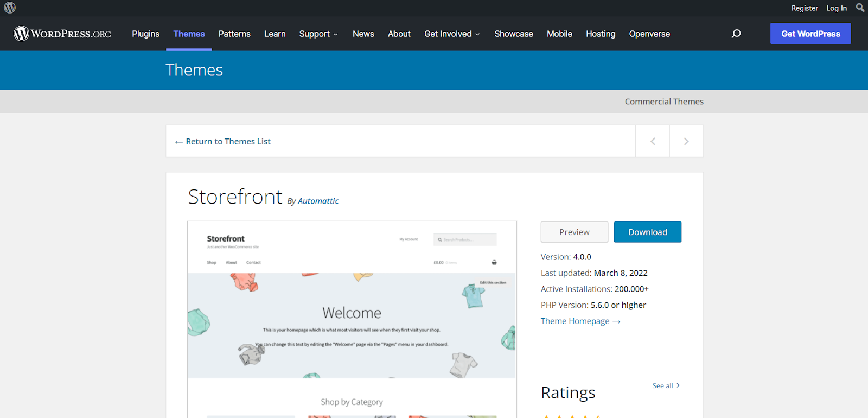Open the Automattic author link
Screen dimensions: 868x418
point(318,201)
